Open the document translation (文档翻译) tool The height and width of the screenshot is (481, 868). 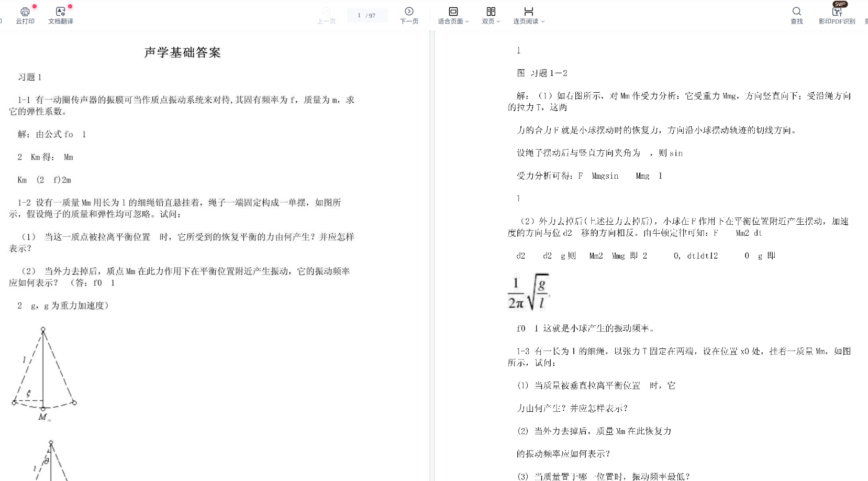[61, 12]
